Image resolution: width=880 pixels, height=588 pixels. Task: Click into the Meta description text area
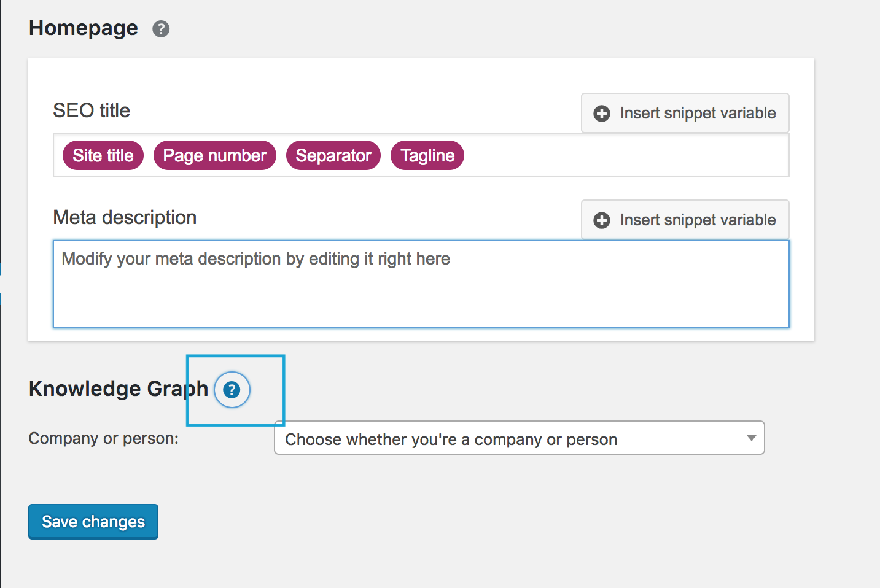[x=421, y=284]
